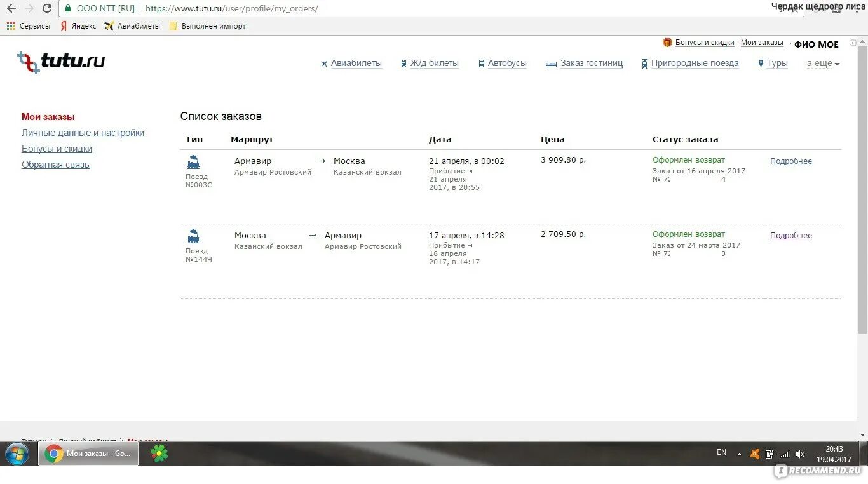Screen dimensions: 868x484
Task: Click the date 17 апреля, в 14:28
Action: point(466,236)
